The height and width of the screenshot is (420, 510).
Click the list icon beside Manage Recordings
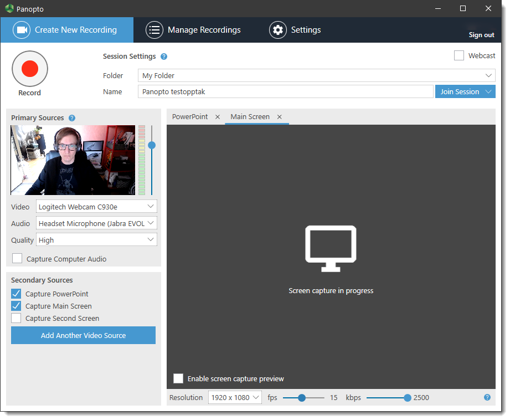[x=154, y=30]
